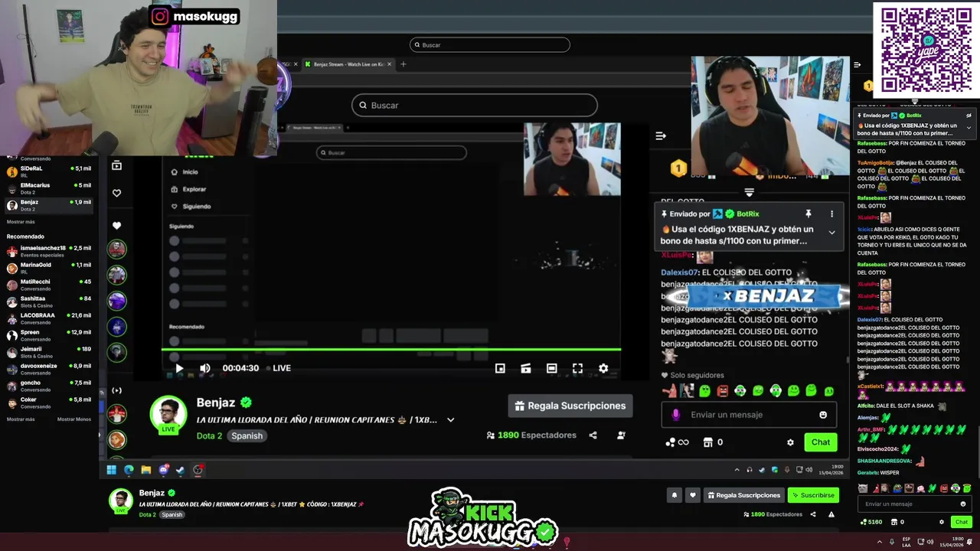Expand outer chat pinned message chevron
Image resolution: width=980 pixels, height=551 pixels.
tap(969, 128)
